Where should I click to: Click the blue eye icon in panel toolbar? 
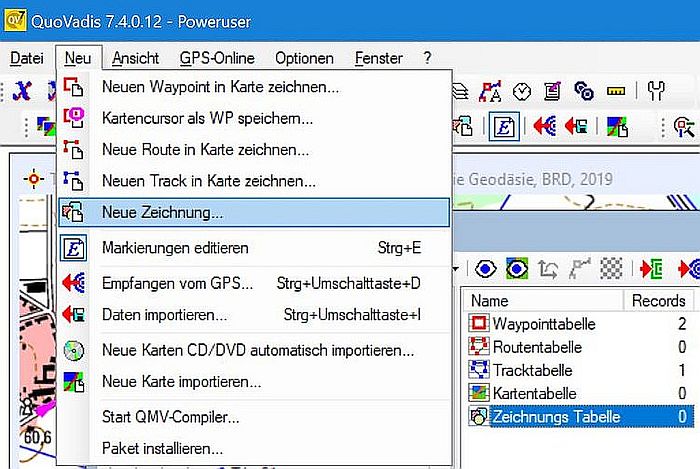(x=485, y=269)
